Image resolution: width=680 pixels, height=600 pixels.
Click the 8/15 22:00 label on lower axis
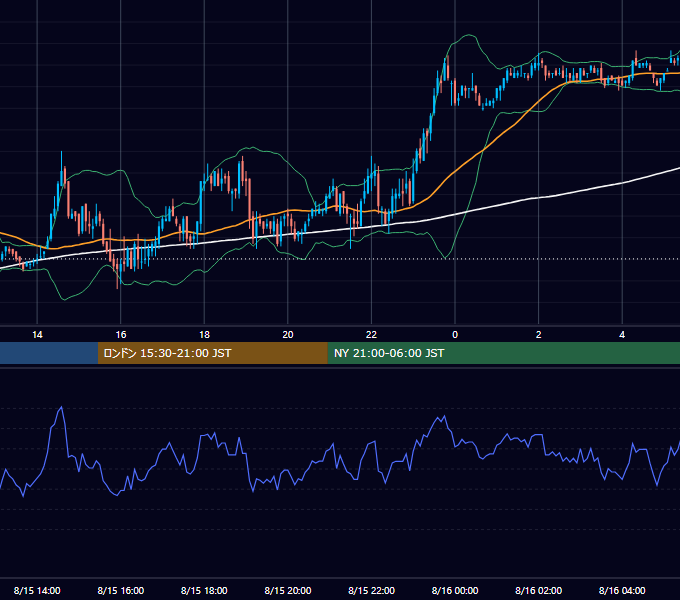point(371,590)
